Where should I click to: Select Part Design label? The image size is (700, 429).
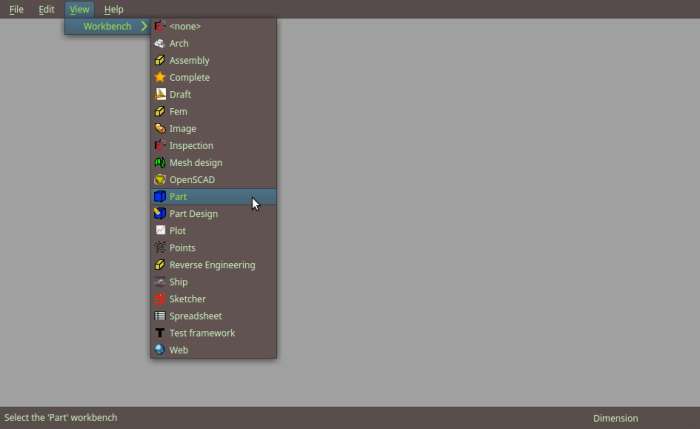(x=193, y=213)
